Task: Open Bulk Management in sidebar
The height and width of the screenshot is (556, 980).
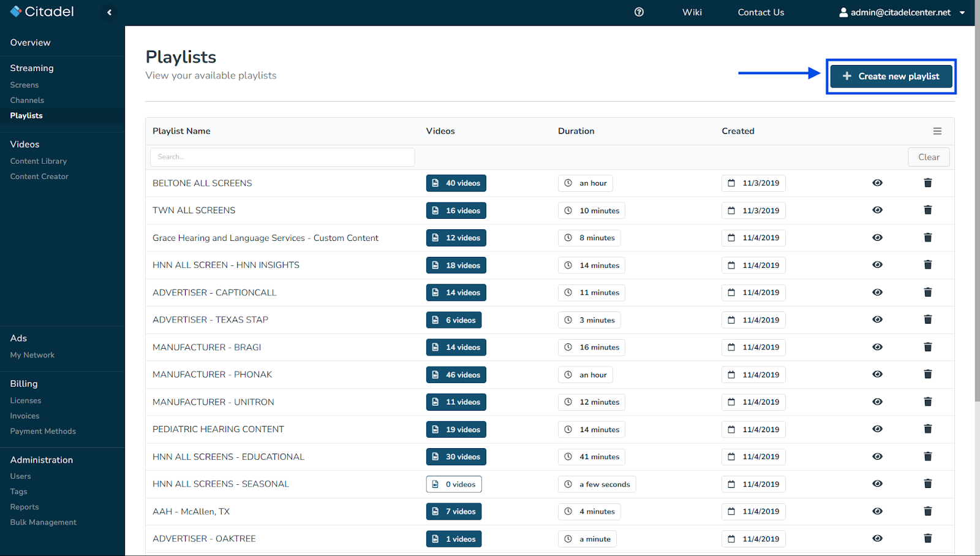Action: tap(43, 522)
